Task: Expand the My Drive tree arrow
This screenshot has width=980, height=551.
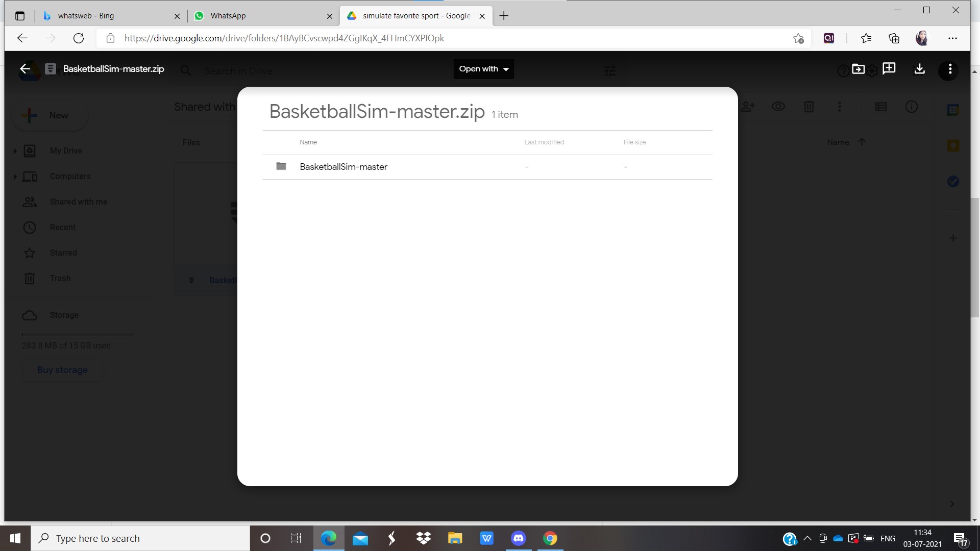Action: coord(15,151)
